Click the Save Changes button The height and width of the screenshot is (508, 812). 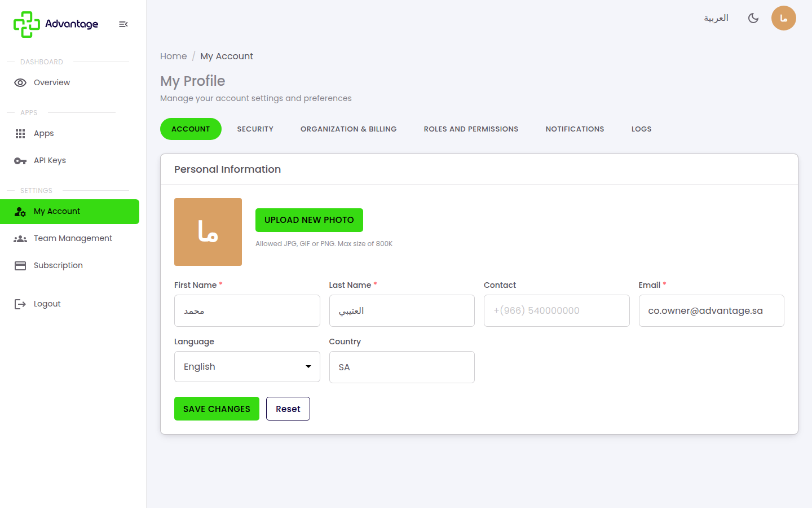pyautogui.click(x=217, y=409)
